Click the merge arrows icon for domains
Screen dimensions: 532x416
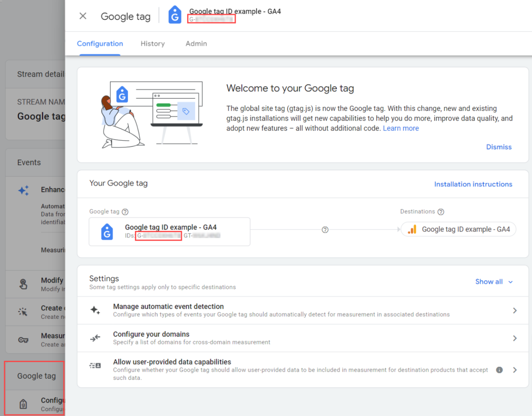(95, 338)
